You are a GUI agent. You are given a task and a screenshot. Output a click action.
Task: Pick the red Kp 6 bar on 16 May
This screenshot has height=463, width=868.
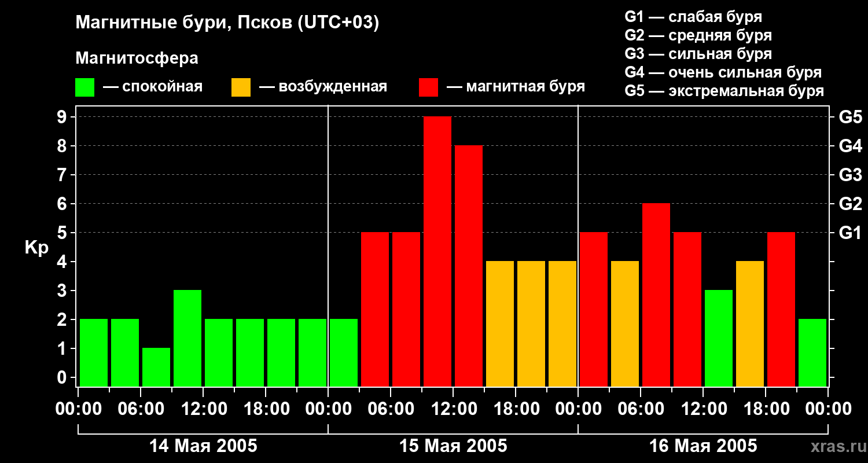(656, 295)
